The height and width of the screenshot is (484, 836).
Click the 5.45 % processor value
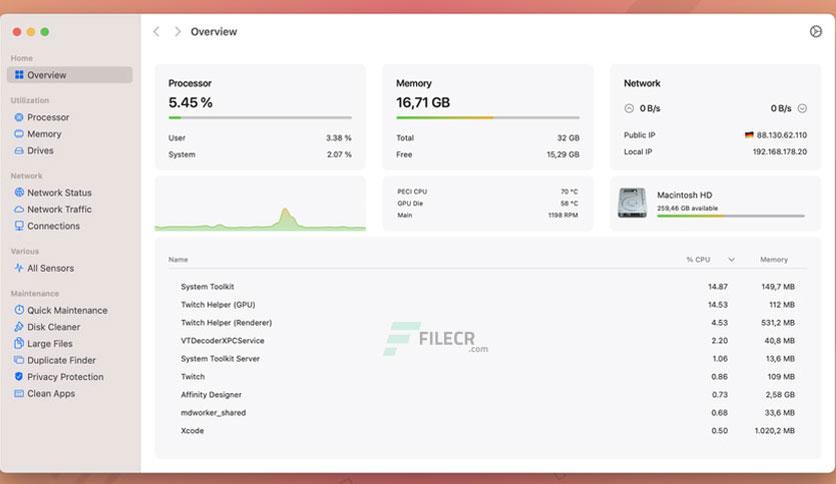click(x=190, y=102)
